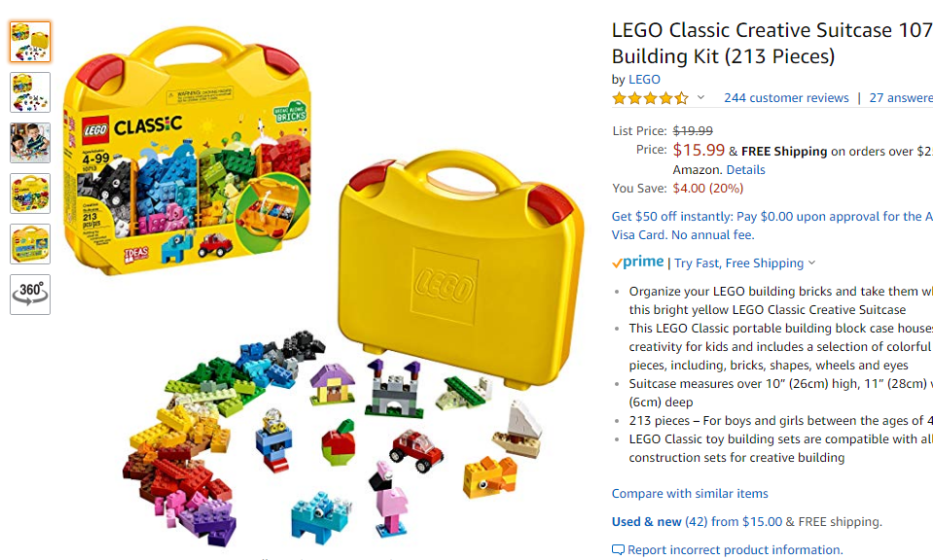Image resolution: width=933 pixels, height=560 pixels.
Task: Click the Report incorrect product information icon
Action: tap(618, 550)
